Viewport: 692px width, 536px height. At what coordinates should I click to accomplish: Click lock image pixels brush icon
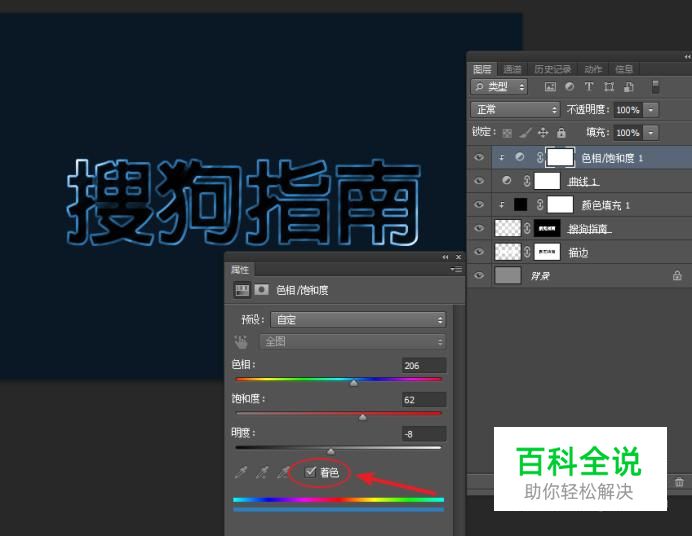coord(525,132)
